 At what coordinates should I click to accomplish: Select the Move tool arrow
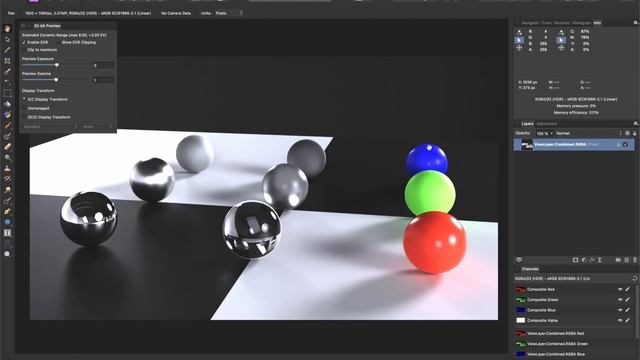pyautogui.click(x=7, y=39)
